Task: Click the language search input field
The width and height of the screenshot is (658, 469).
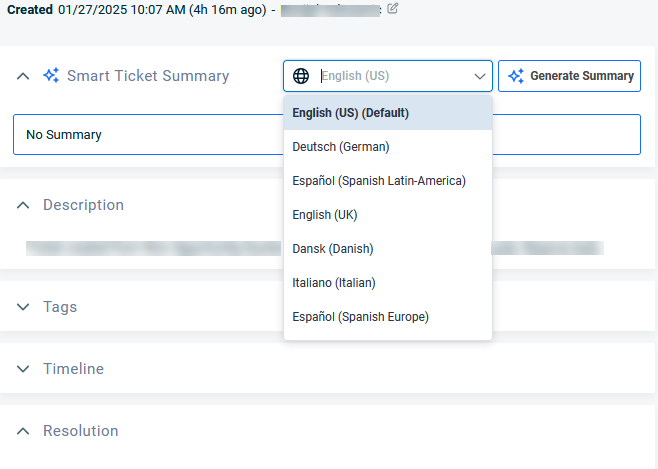Action: click(x=390, y=76)
